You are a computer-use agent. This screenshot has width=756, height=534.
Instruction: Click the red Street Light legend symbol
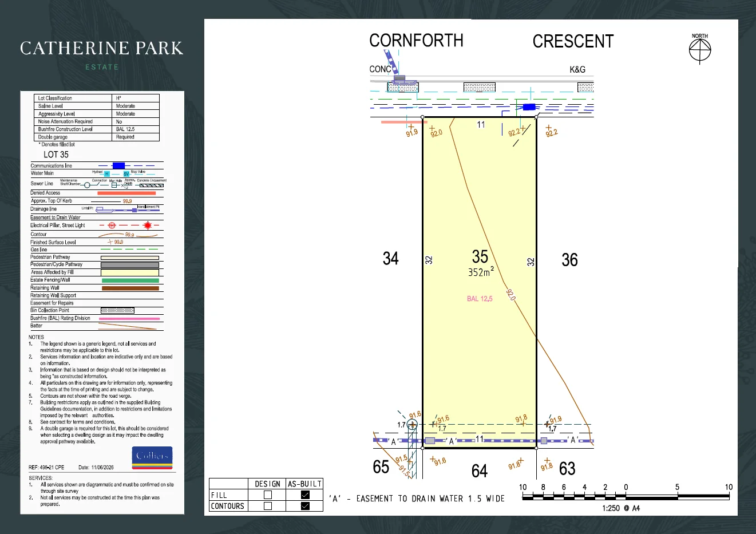pos(148,226)
